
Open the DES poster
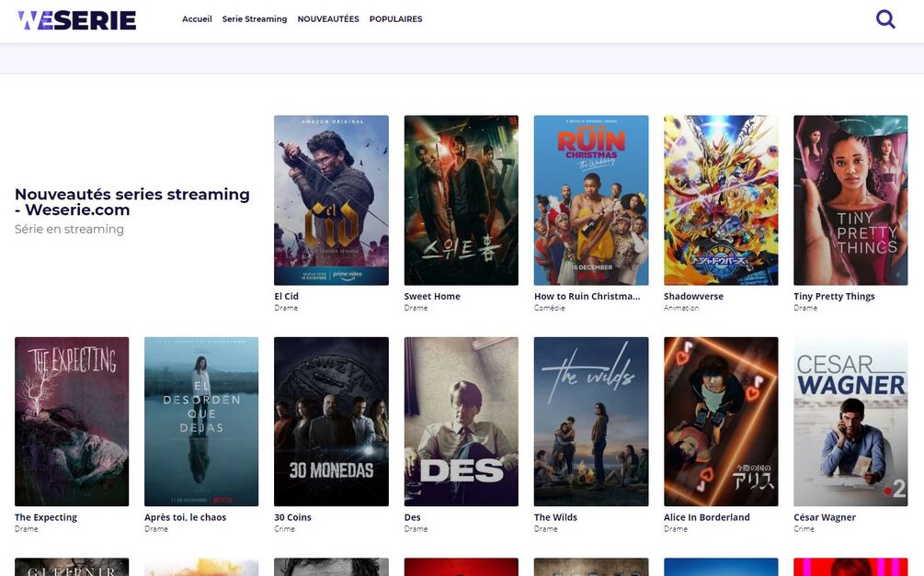click(462, 422)
